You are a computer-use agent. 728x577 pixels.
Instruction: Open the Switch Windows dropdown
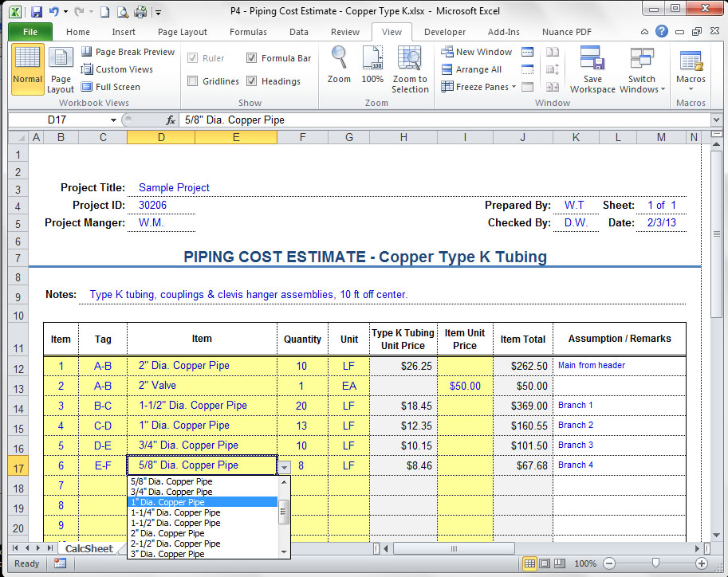tap(642, 70)
